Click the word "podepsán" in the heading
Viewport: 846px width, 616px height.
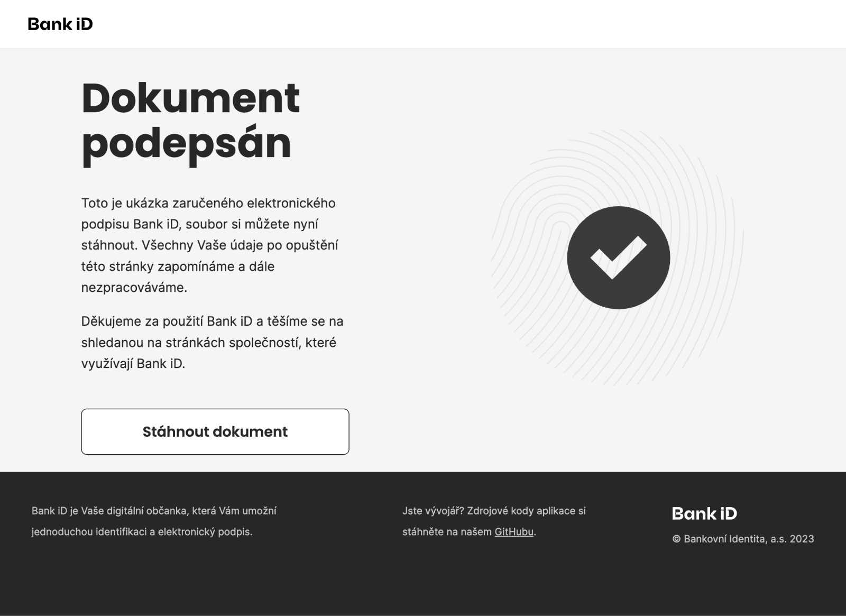coord(187,143)
